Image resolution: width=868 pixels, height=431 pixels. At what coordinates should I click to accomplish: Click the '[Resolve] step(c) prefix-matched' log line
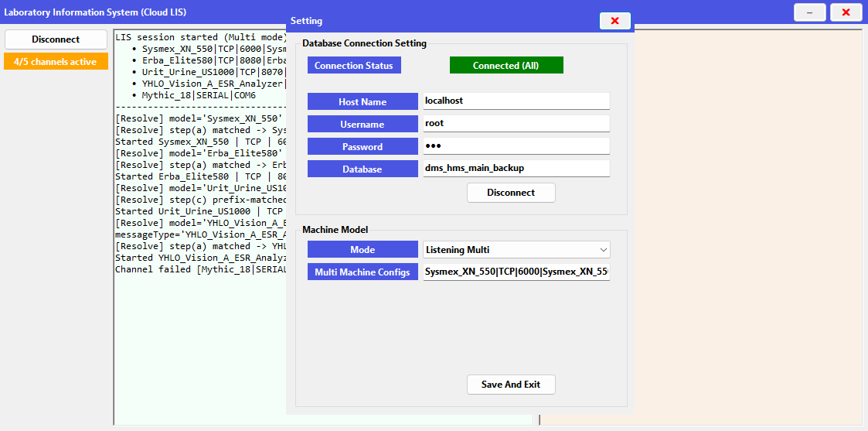tap(200, 200)
